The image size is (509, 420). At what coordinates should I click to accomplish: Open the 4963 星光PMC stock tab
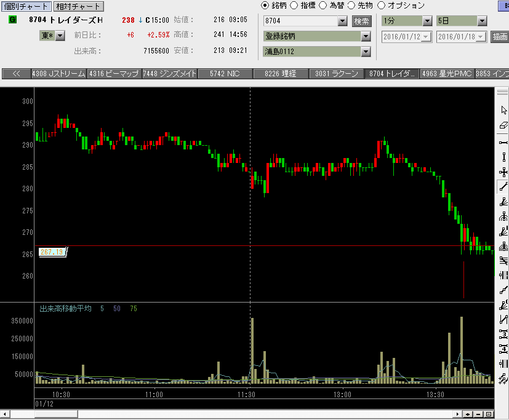point(447,74)
